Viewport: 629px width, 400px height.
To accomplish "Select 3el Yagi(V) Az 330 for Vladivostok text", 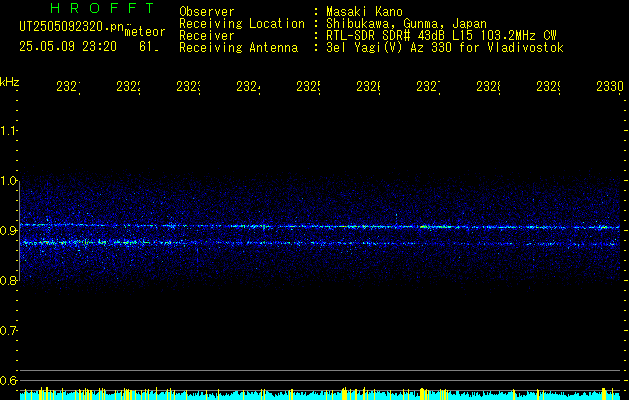I will (x=445, y=48).
